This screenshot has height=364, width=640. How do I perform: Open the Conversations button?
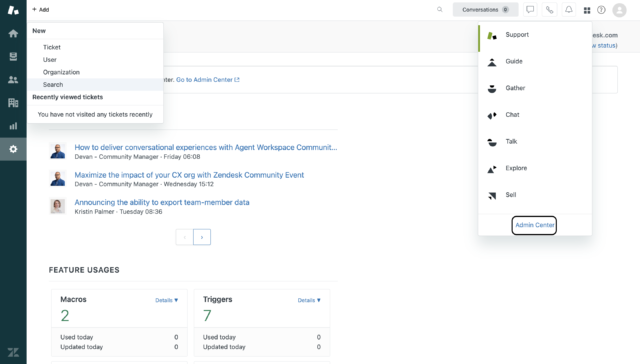485,9
